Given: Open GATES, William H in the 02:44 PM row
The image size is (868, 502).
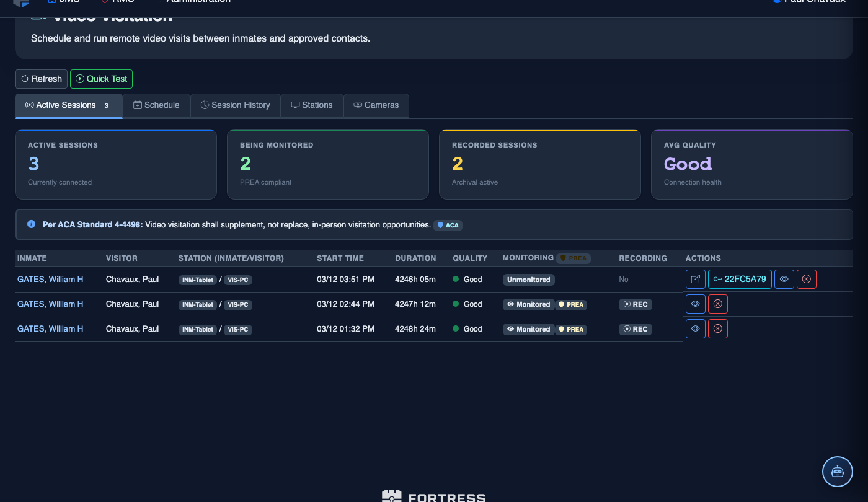Looking at the screenshot, I should coord(50,304).
